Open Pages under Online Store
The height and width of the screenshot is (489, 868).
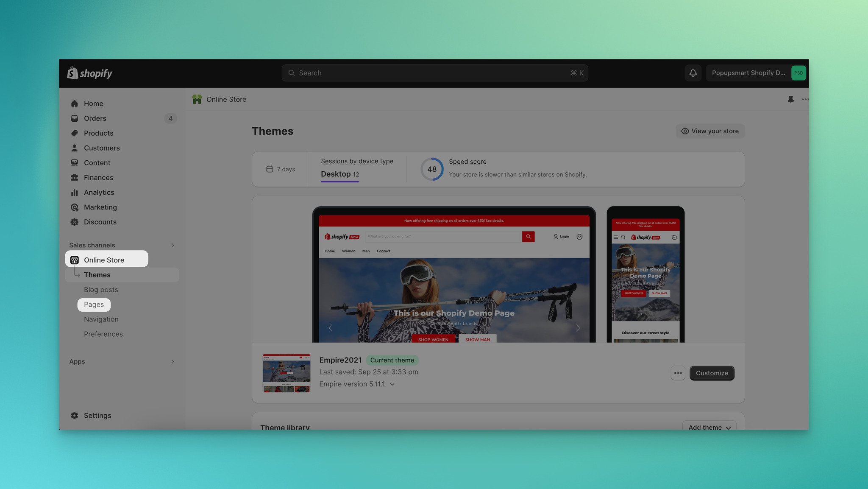tap(94, 305)
